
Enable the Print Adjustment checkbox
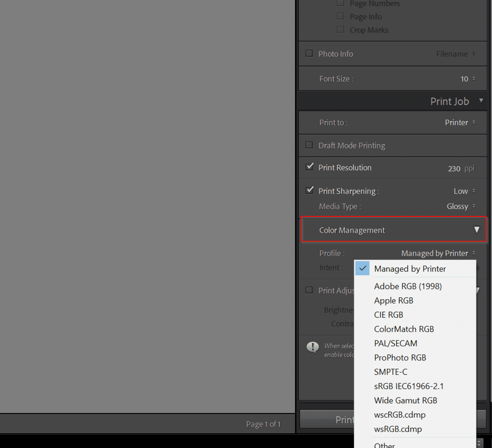tap(309, 290)
